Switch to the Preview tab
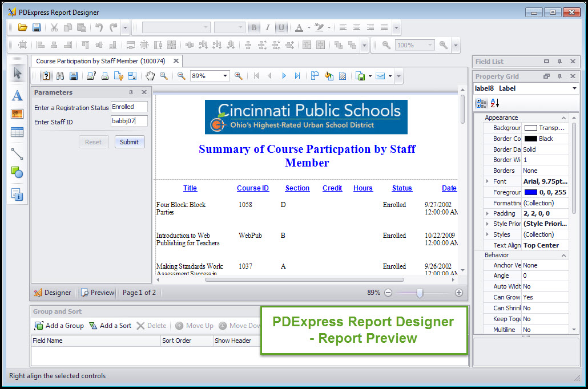Viewport: 588px width, 389px height. [98, 293]
